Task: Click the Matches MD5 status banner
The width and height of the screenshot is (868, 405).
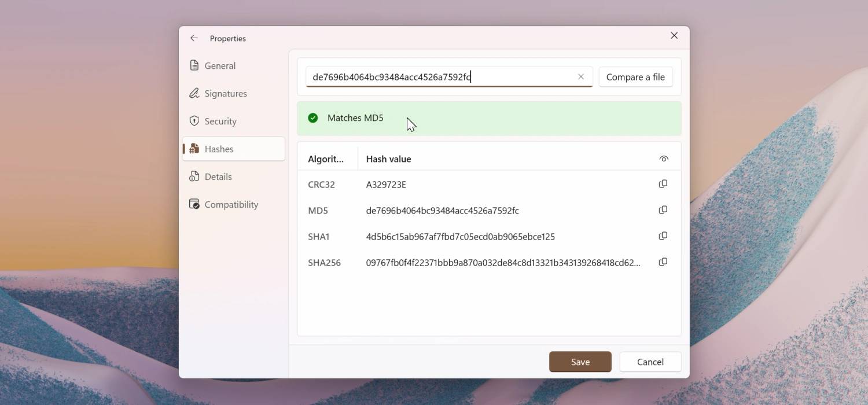Action: point(489,117)
